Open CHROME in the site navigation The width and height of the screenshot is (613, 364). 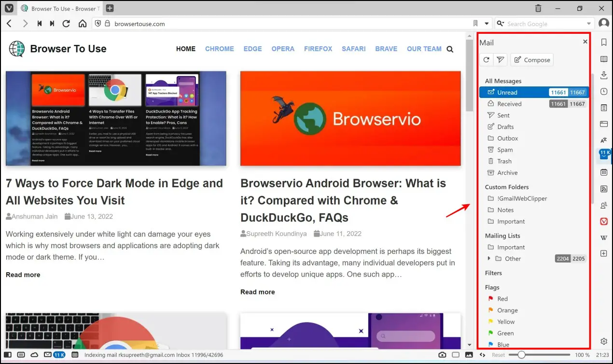coord(220,49)
